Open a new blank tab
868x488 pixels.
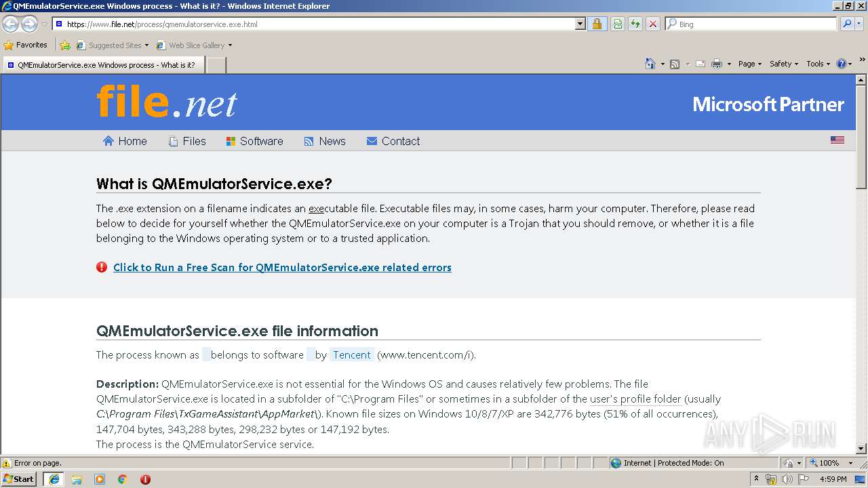click(x=215, y=65)
